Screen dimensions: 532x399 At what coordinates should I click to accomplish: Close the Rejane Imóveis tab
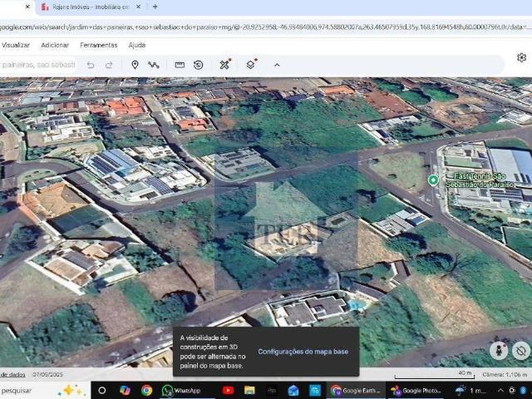coord(138,7)
